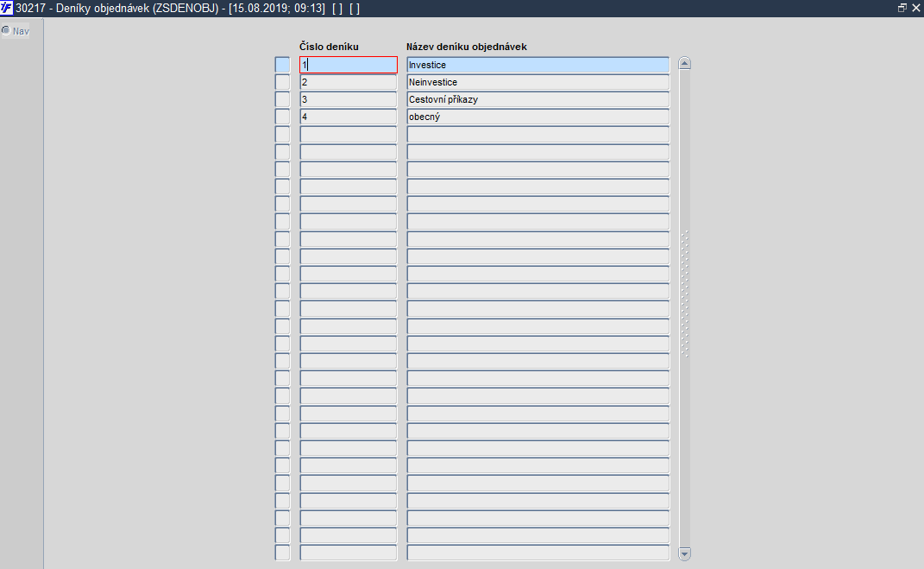Select the record marker for the Investice row
Image resolution: width=924 pixels, height=569 pixels.
[282, 65]
